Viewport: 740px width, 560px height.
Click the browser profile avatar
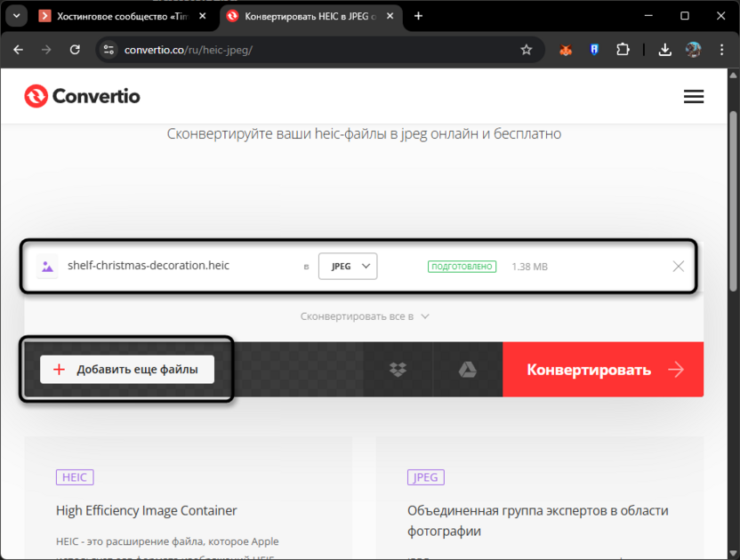[x=695, y=50]
